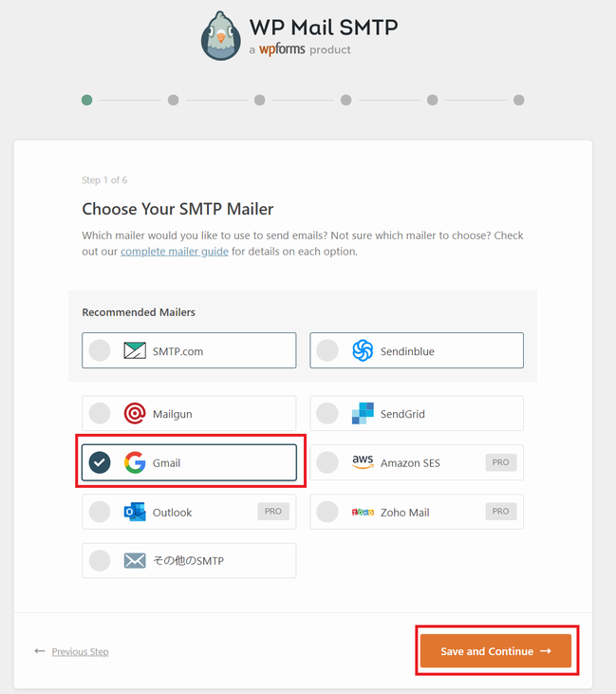
Task: Click Save and Continue button
Action: click(x=495, y=651)
